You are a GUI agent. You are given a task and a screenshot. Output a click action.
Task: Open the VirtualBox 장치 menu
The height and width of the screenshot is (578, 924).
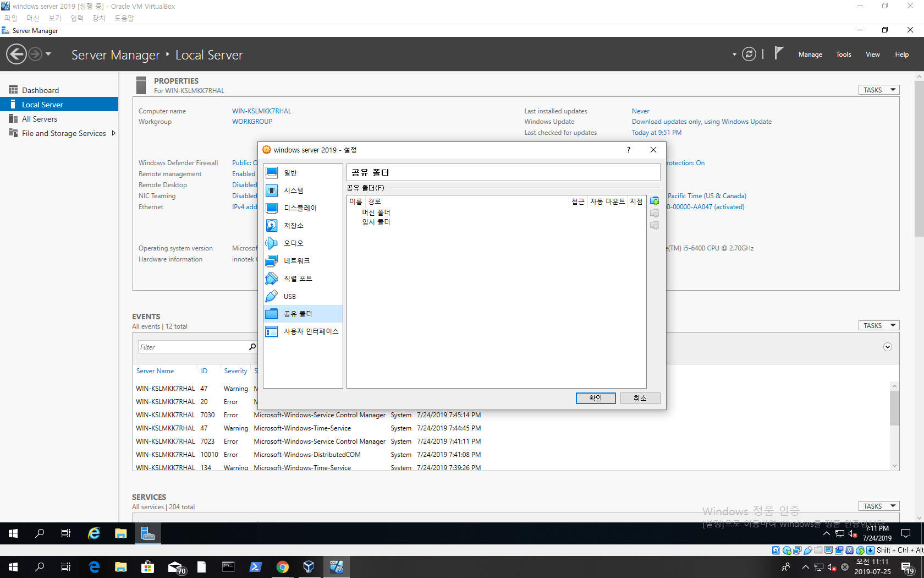click(99, 18)
